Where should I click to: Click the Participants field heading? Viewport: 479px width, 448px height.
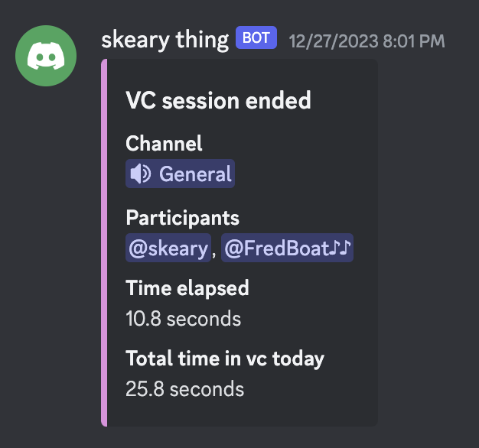(182, 218)
